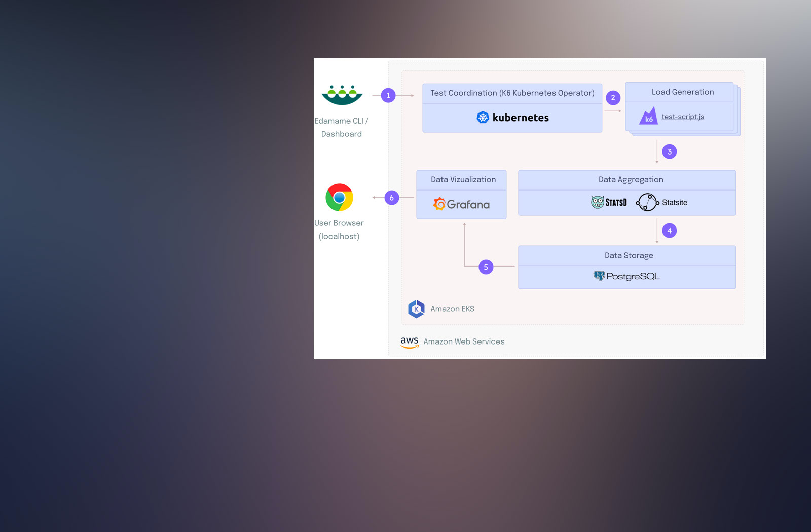Click the Statsite circular logo
The width and height of the screenshot is (811, 532).
[x=647, y=202]
